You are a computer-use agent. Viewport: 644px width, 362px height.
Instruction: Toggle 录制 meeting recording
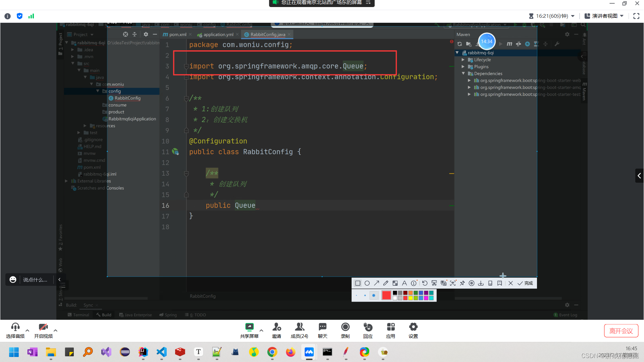click(x=345, y=330)
